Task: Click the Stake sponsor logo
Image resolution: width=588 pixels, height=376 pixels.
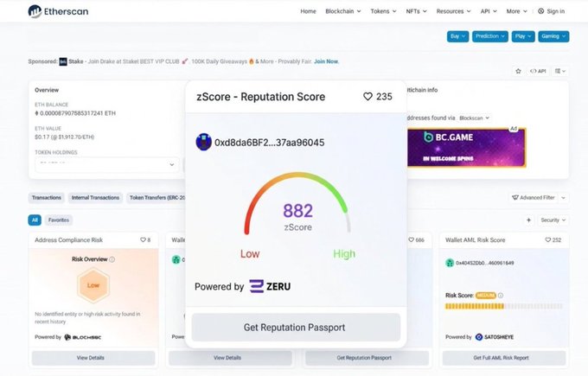Action: (x=63, y=61)
